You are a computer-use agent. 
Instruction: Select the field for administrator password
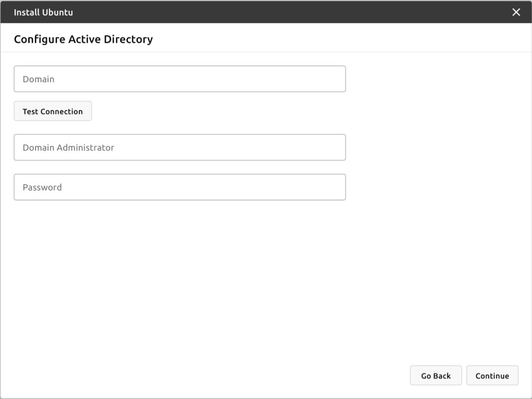pyautogui.click(x=180, y=187)
